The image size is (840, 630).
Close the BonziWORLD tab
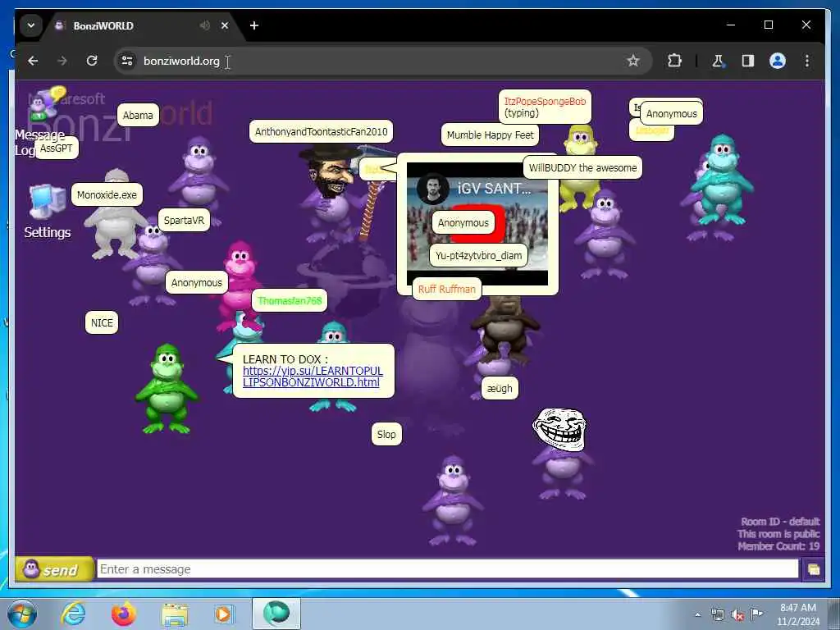pos(225,25)
